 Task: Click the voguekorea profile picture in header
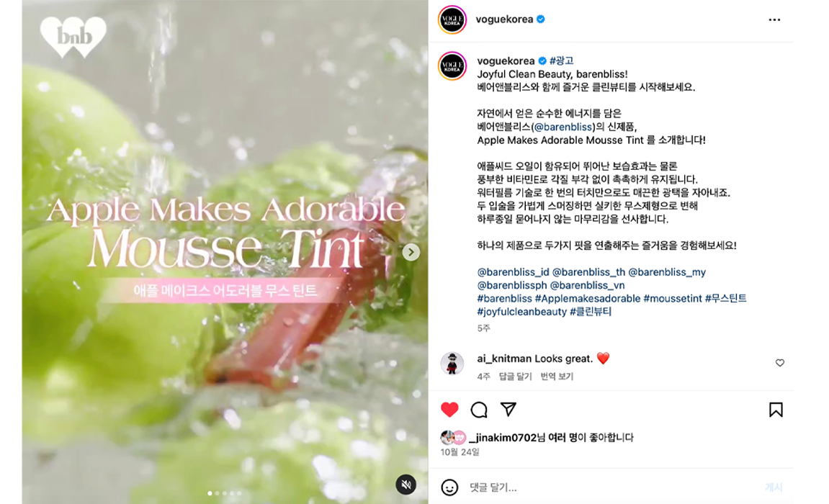(x=452, y=19)
